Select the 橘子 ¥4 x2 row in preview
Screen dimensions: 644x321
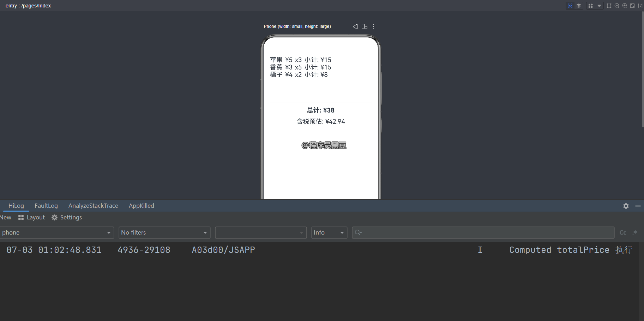(299, 74)
